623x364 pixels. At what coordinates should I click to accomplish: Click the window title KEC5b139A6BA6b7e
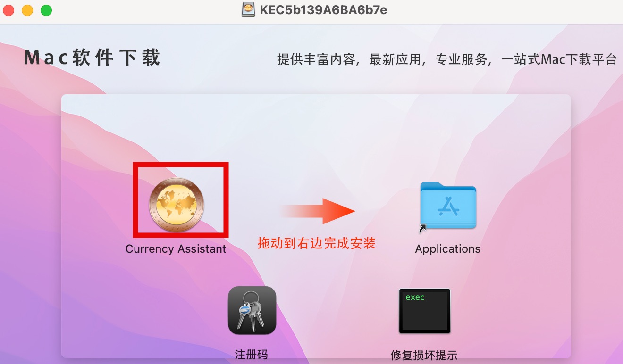[323, 10]
